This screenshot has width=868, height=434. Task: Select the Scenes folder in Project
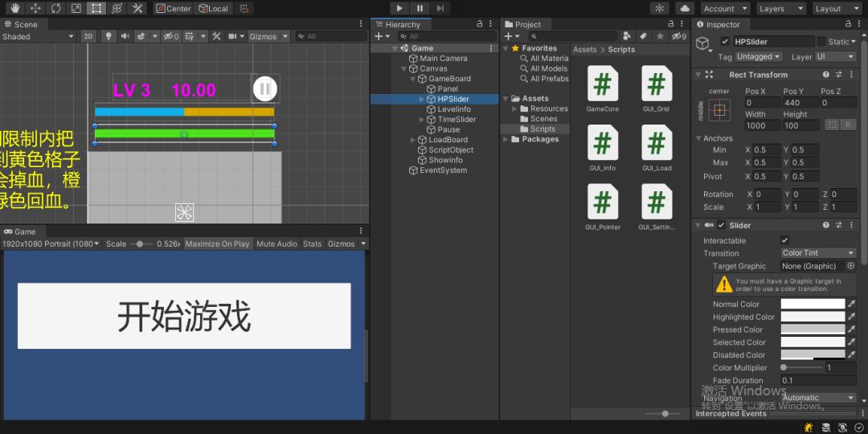point(543,119)
